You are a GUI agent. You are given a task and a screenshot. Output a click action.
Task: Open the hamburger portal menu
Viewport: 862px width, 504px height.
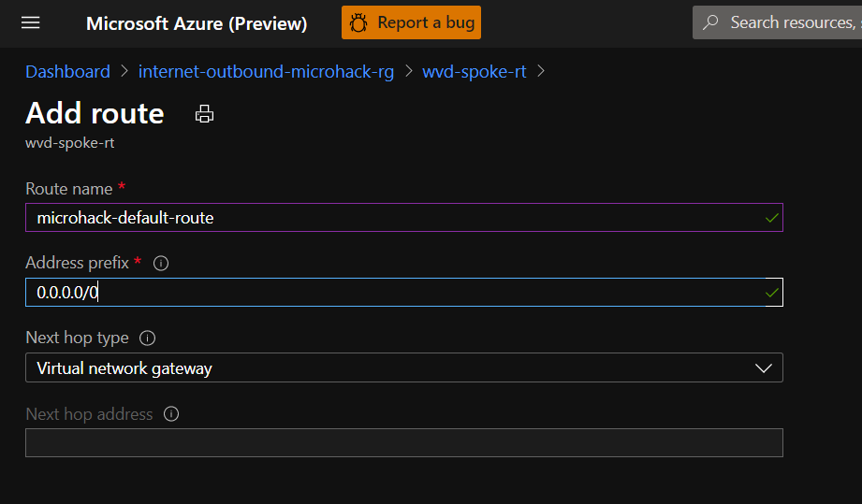(31, 22)
